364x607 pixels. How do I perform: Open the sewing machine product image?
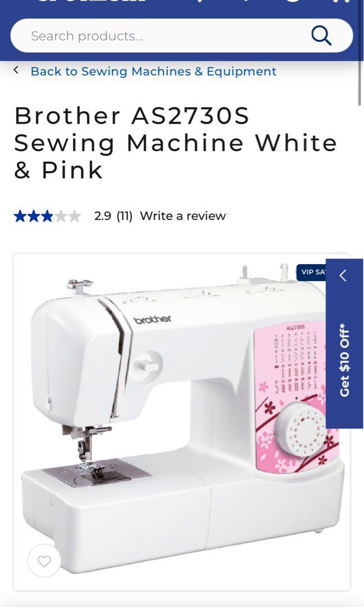click(x=182, y=422)
